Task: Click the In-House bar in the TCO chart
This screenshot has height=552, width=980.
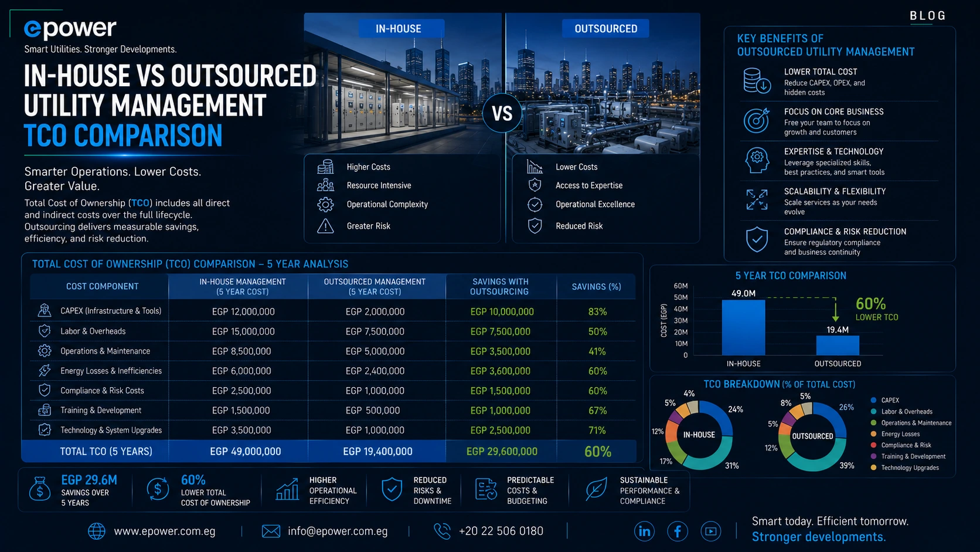Action: [743, 327]
